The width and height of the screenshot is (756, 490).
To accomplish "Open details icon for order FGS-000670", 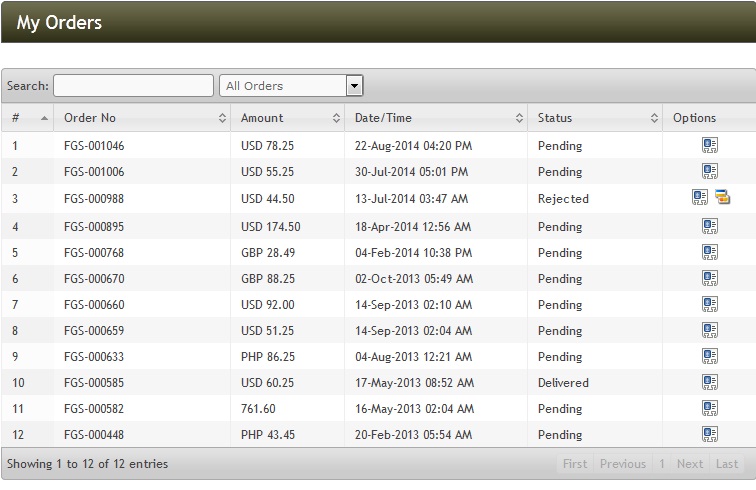I will pyautogui.click(x=709, y=278).
